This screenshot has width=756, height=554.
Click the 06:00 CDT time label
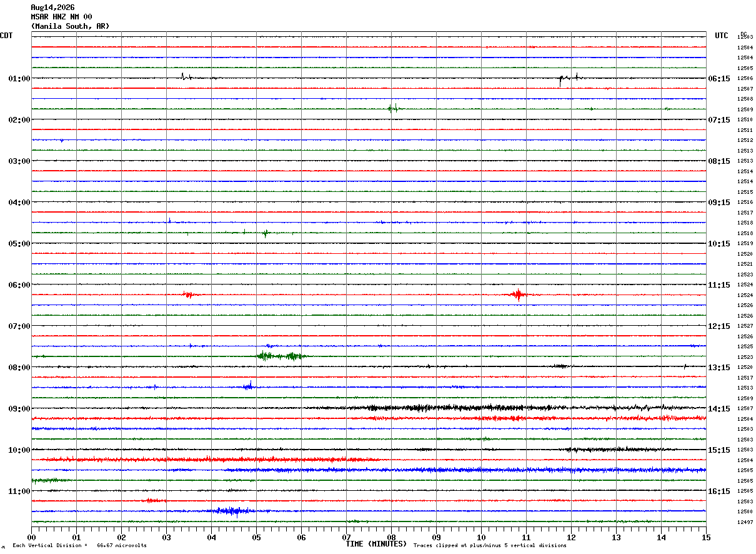(19, 285)
